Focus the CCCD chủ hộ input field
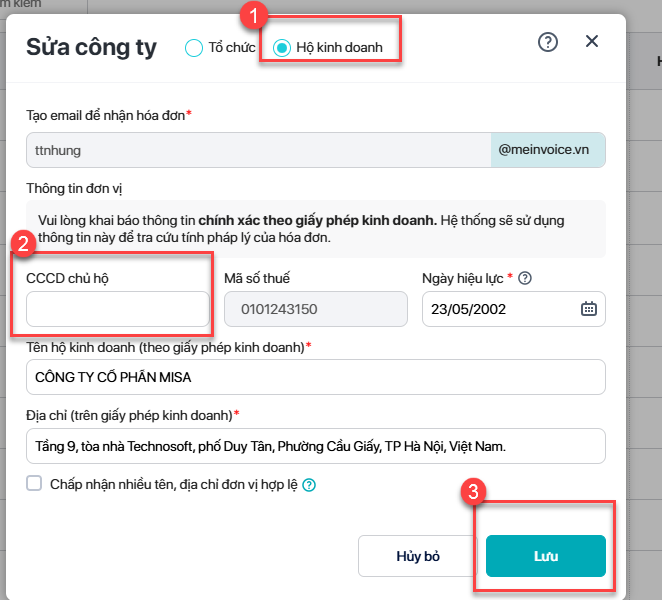Viewport: 662px width, 600px height. [x=117, y=309]
